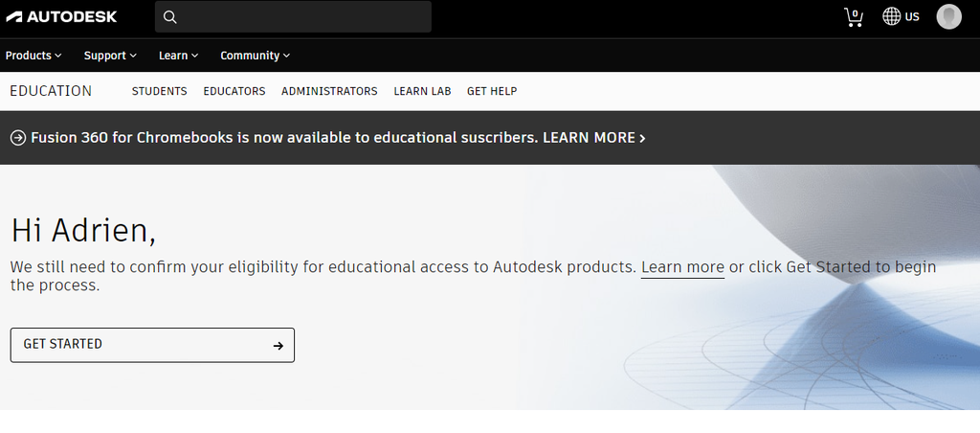Click LEARN MORE in the Fusion 360 banner
Viewport: 980px width, 433px height.
point(593,138)
